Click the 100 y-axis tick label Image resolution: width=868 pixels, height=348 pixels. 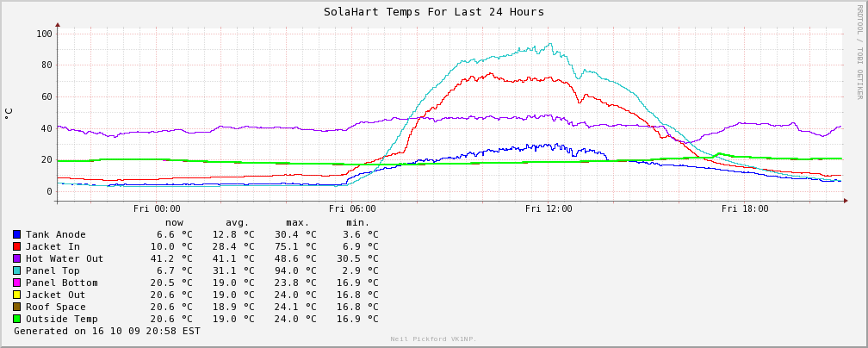coord(44,34)
